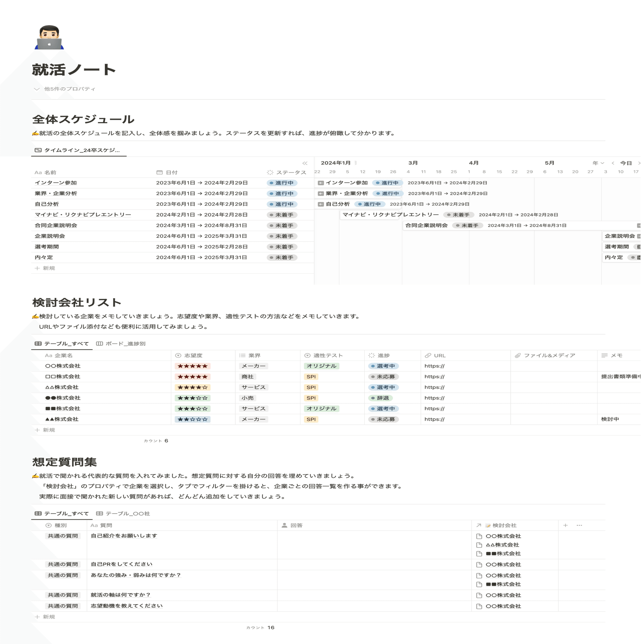The width and height of the screenshot is (644, 644).
Task: Click ファイル&メディア column paperclip icon
Action: [x=518, y=356]
